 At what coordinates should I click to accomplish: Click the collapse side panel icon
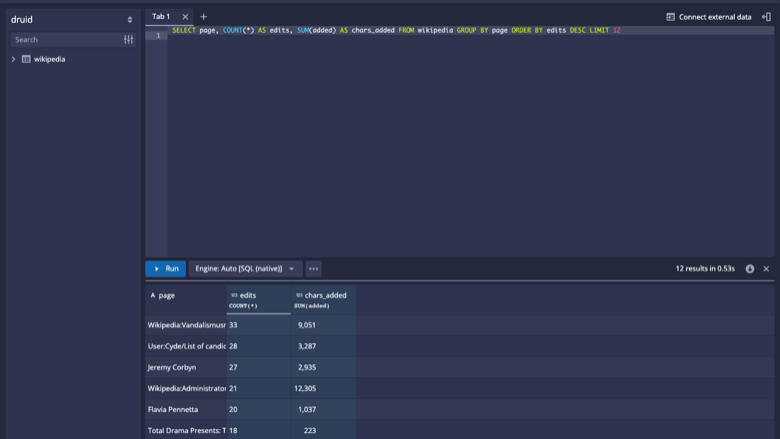pyautogui.click(x=767, y=17)
